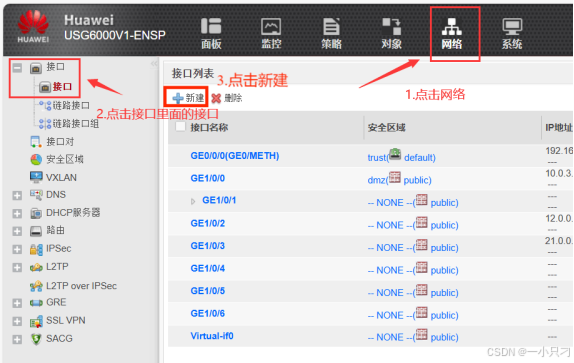The height and width of the screenshot is (363, 574).
Task: Click the VXLAN monitor icon
Action: 36,177
